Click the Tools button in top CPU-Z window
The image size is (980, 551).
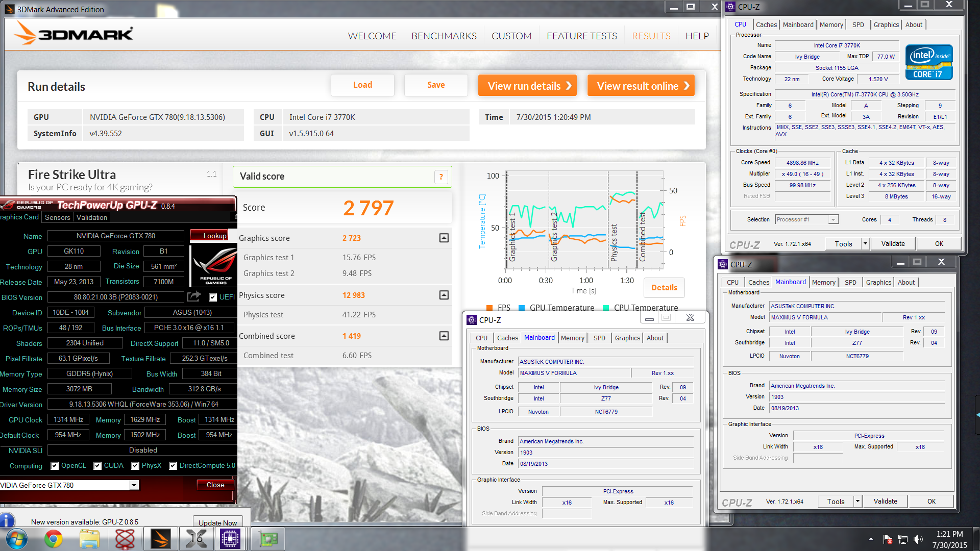[843, 243]
